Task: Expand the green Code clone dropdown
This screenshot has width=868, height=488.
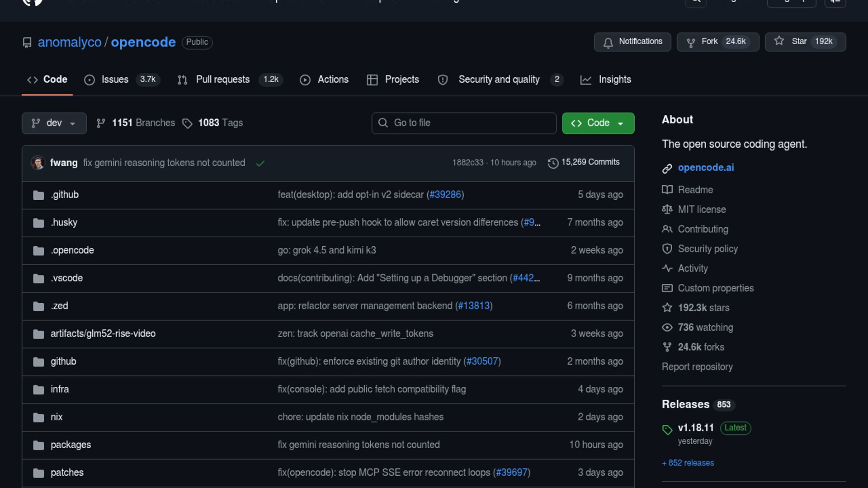Action: pyautogui.click(x=598, y=123)
